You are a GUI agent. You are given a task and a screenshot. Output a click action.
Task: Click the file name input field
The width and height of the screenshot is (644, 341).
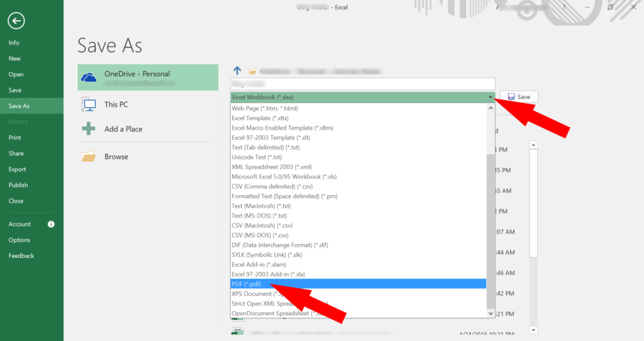(363, 84)
